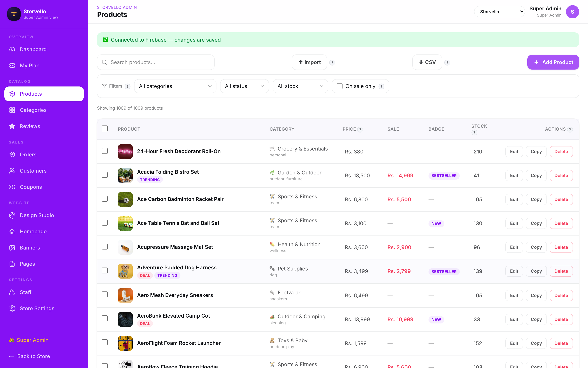Click the Adventure Padded Dog Harness thumbnail

click(x=125, y=271)
